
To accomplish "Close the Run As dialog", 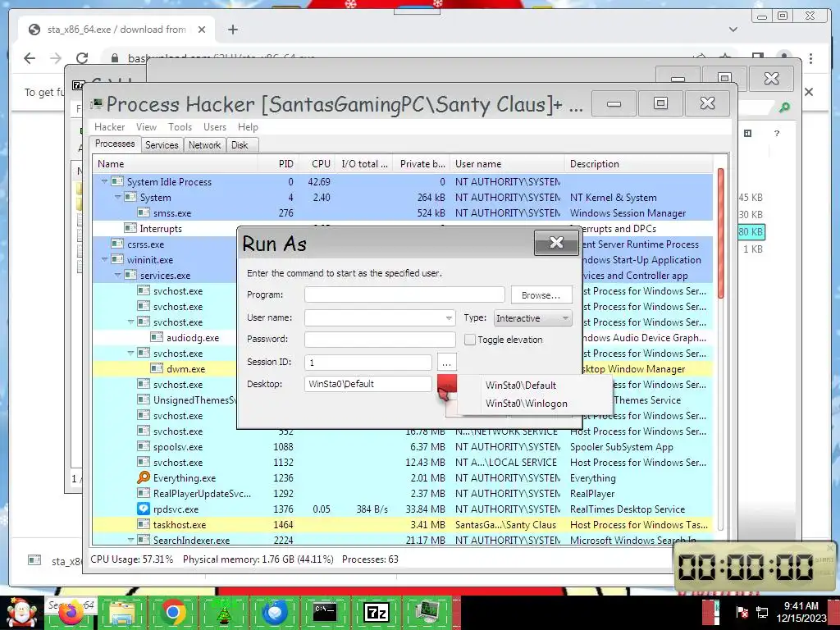I will pos(557,243).
